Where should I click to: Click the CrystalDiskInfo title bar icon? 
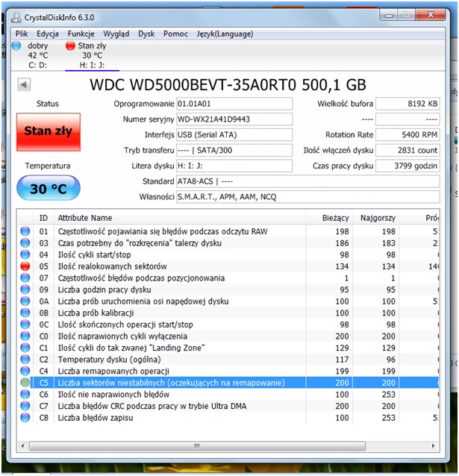click(x=16, y=18)
